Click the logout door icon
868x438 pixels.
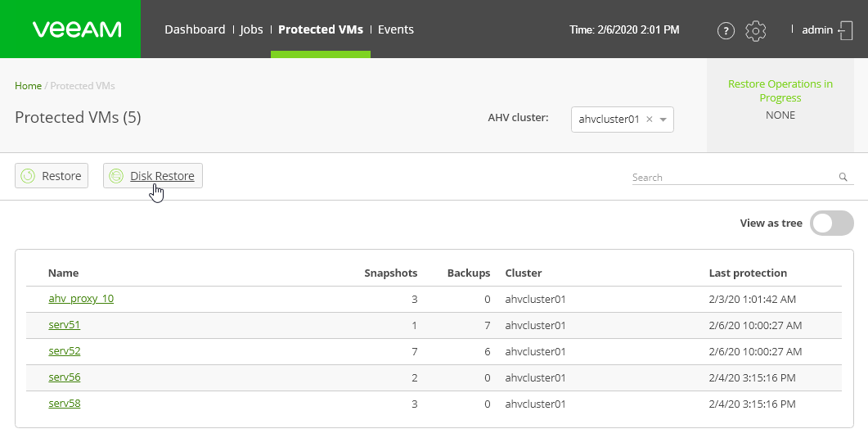click(x=845, y=30)
